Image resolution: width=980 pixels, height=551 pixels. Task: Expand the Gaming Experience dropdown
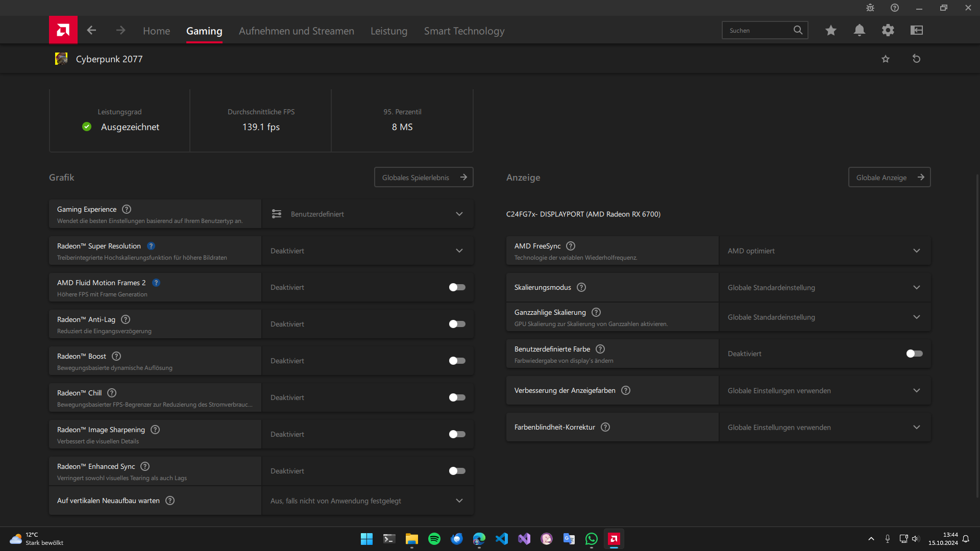click(x=459, y=214)
